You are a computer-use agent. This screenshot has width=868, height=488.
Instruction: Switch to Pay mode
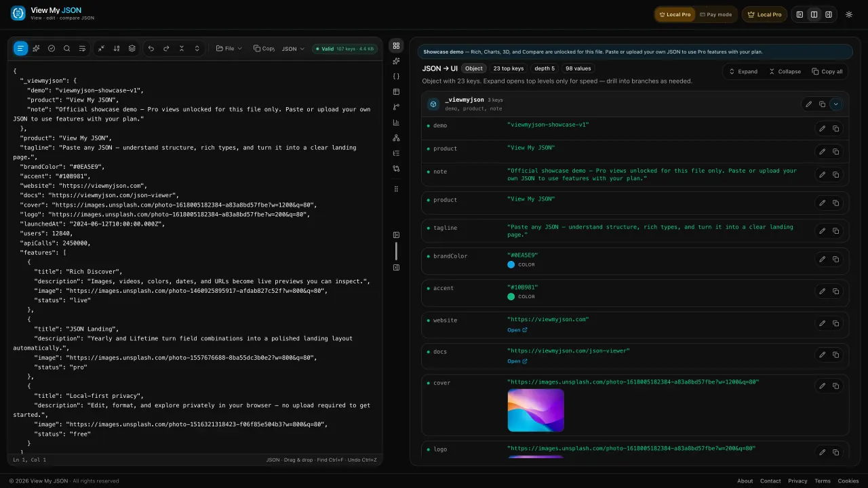point(716,14)
